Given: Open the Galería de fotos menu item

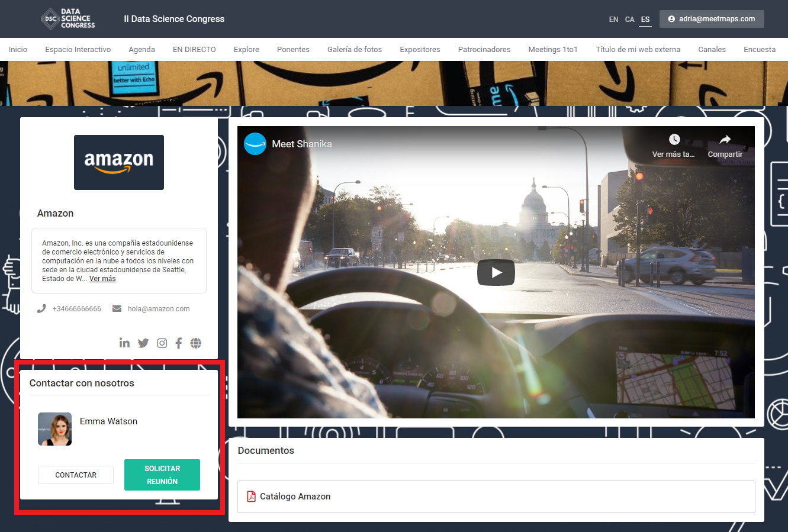Looking at the screenshot, I should 355,49.
